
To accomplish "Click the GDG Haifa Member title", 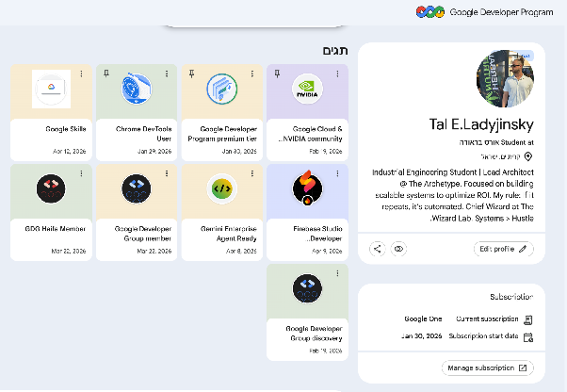I will pos(56,229).
